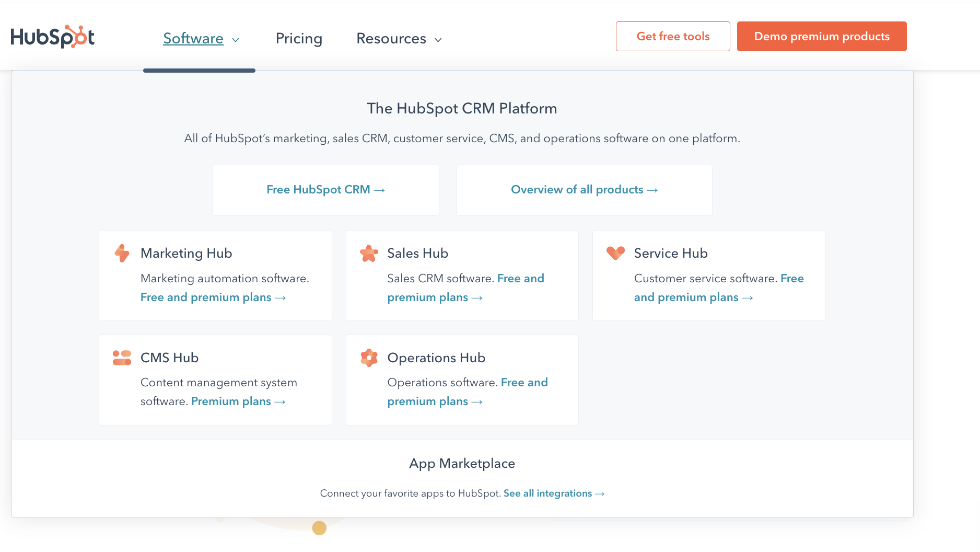Screen dimensions: 980x552
Task: Click the HubSpot logo
Action: [x=52, y=37]
